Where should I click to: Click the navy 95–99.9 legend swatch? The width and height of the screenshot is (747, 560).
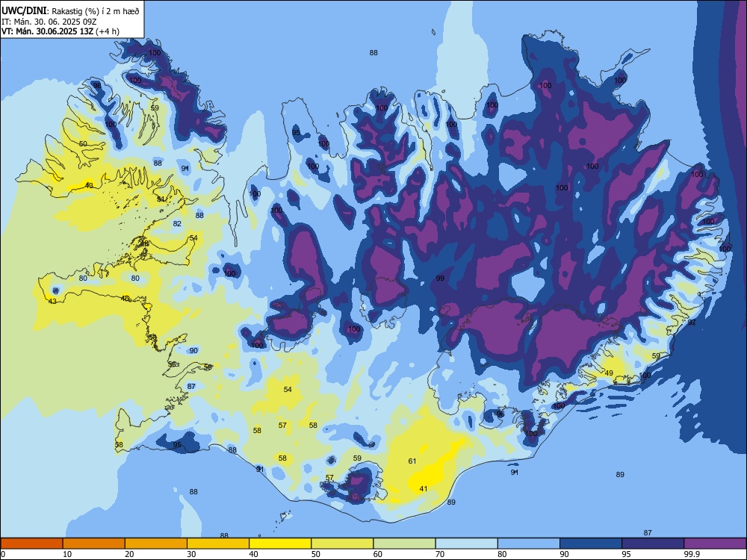[x=653, y=544]
